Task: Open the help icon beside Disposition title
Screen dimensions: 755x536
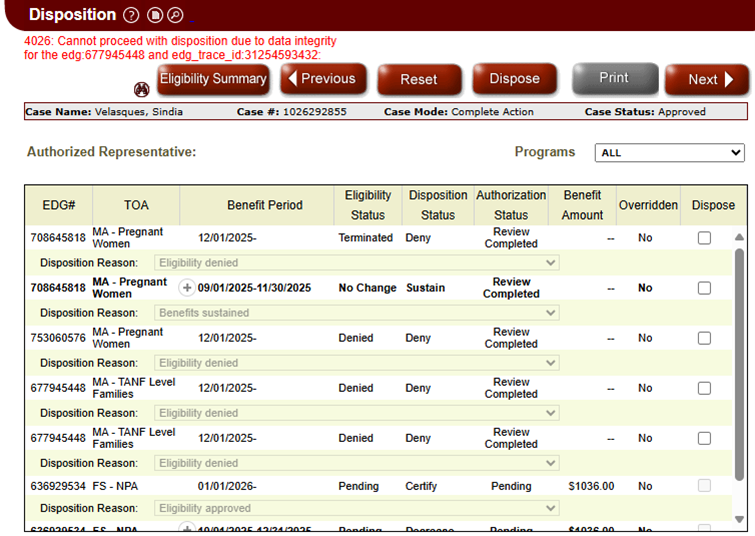Action: pyautogui.click(x=131, y=15)
